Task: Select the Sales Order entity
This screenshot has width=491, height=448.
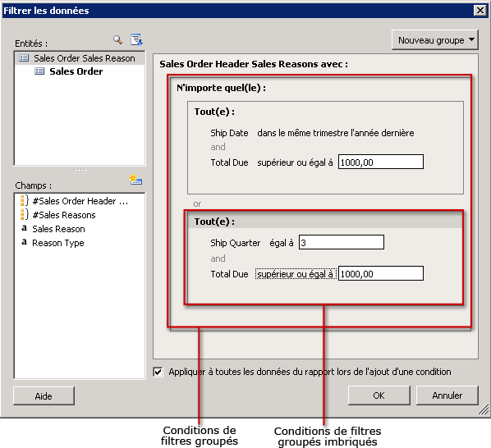Action: tap(76, 71)
